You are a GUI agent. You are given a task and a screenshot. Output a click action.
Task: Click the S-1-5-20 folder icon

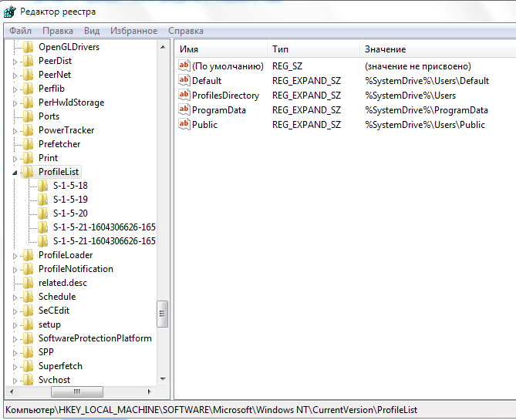(42, 213)
